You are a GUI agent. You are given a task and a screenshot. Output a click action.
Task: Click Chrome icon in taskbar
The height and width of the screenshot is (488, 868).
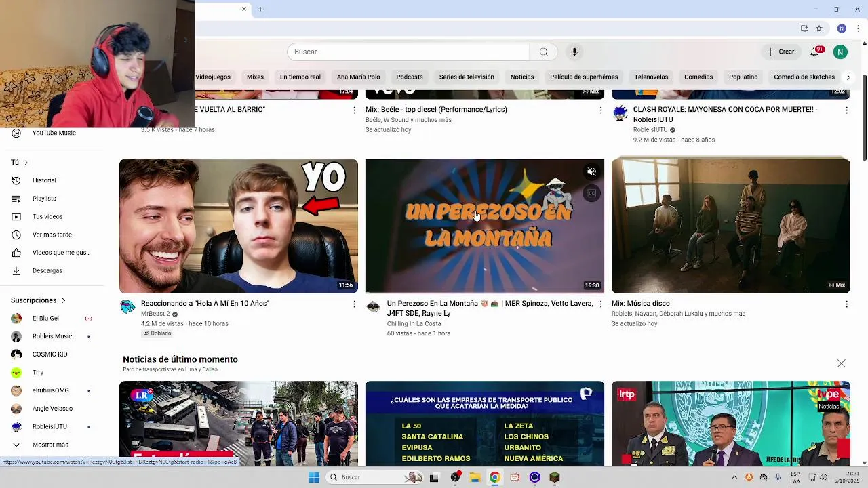tap(494, 477)
